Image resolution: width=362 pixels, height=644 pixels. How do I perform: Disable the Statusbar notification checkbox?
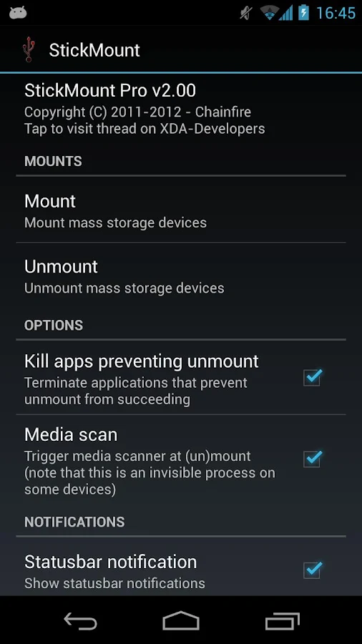pos(313,570)
